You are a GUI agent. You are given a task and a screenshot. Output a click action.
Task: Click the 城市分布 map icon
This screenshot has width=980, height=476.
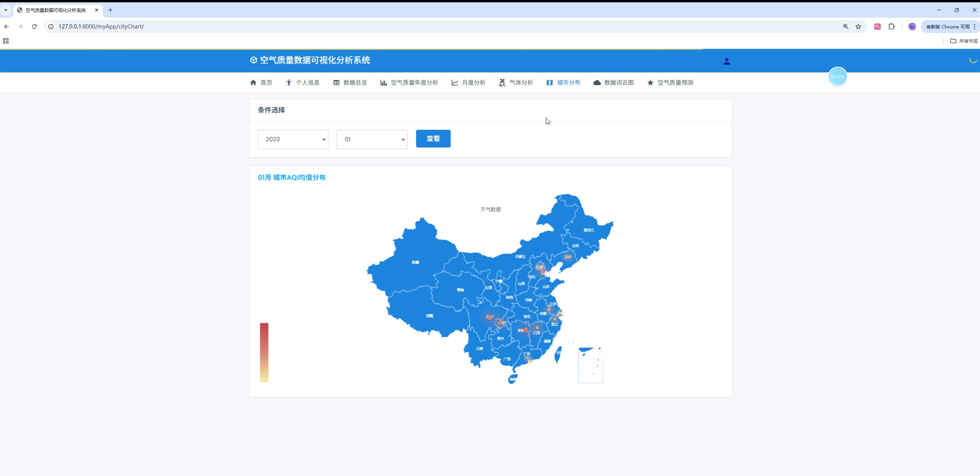[x=550, y=82]
